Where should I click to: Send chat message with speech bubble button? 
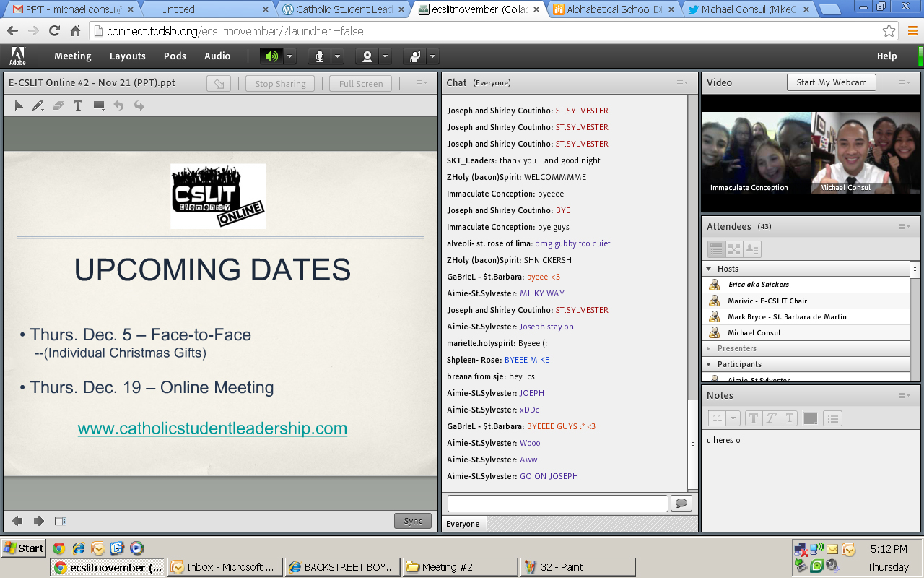point(681,503)
